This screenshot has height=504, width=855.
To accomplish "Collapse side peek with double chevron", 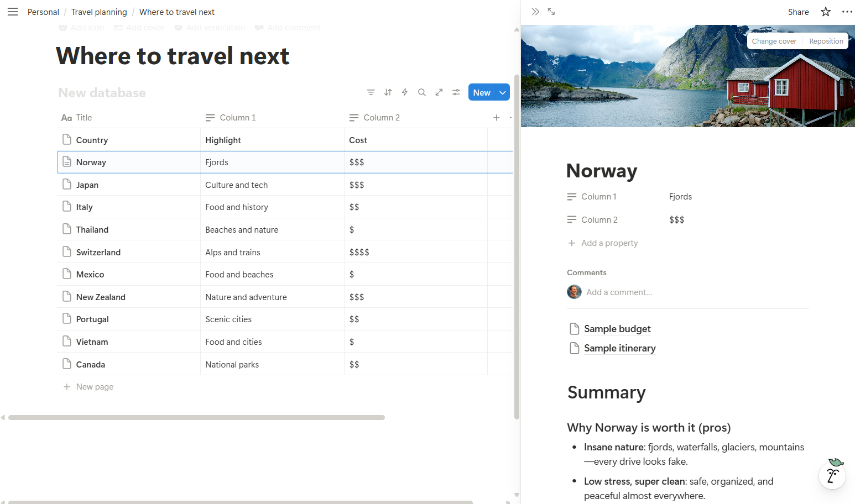I will pos(535,11).
